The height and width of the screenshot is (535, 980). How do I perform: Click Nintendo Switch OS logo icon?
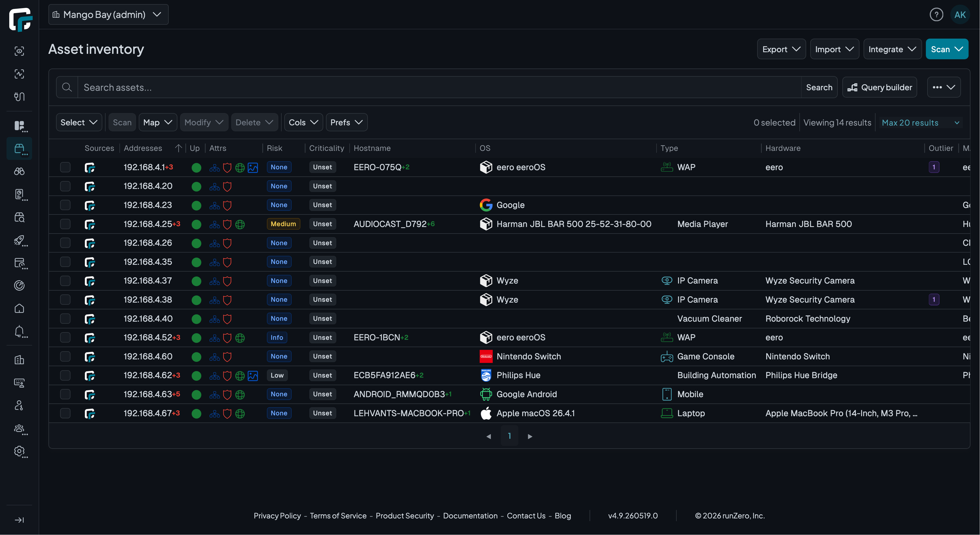(x=486, y=357)
